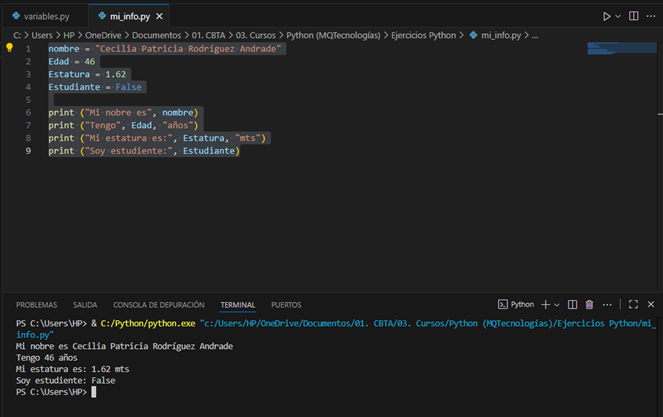Open terminal panel more actions menu
This screenshot has height=417, width=663.
point(606,304)
